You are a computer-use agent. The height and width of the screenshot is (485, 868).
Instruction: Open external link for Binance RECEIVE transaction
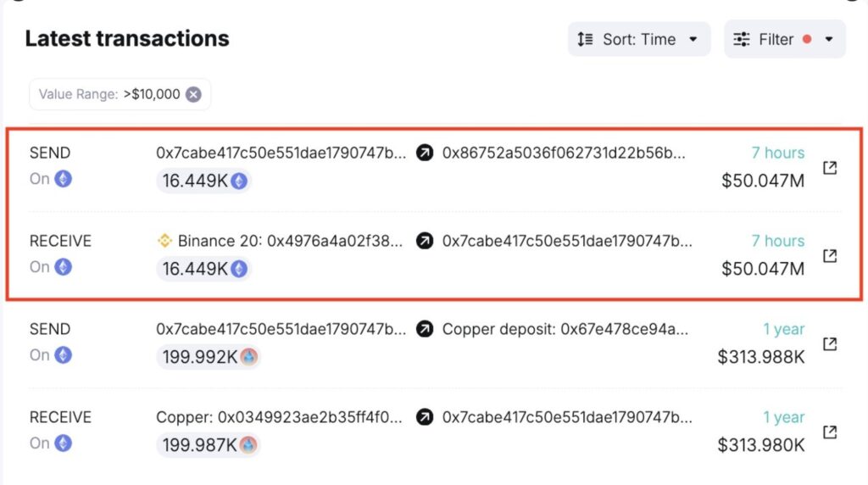(x=829, y=256)
